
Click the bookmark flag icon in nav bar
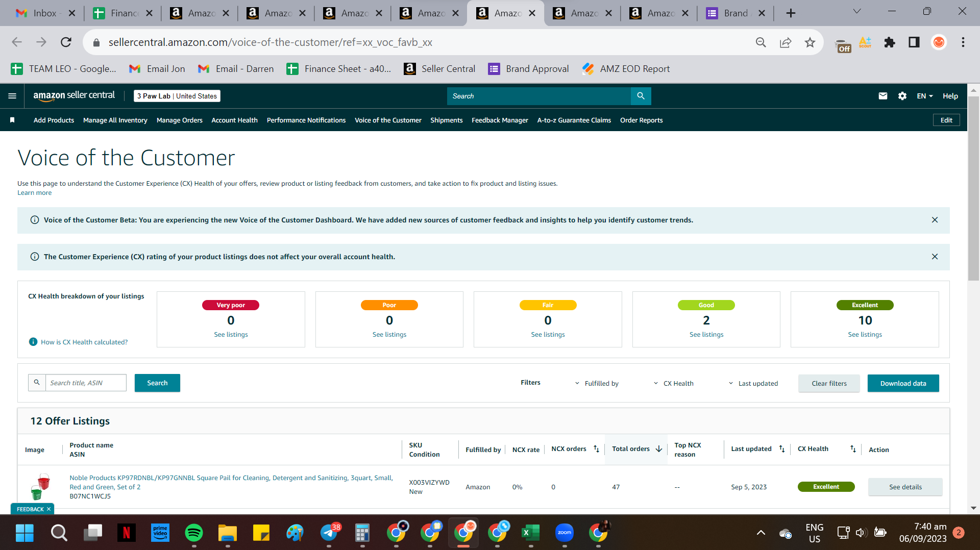[12, 120]
